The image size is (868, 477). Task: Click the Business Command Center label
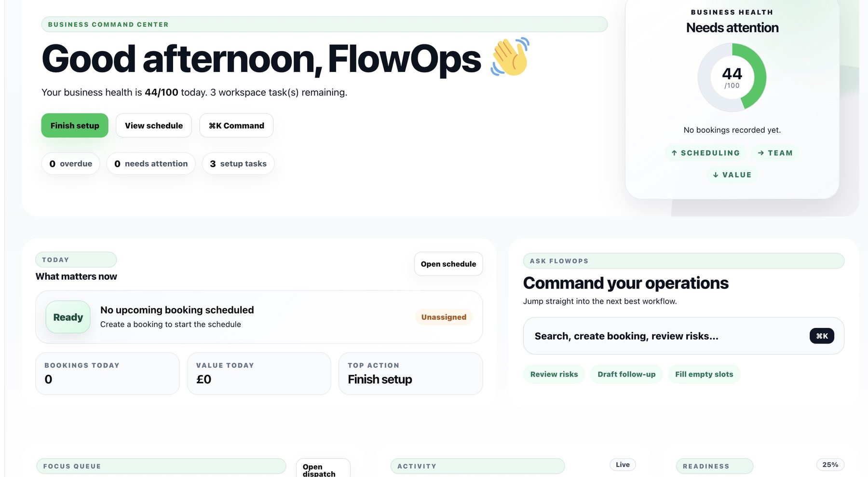coord(324,24)
